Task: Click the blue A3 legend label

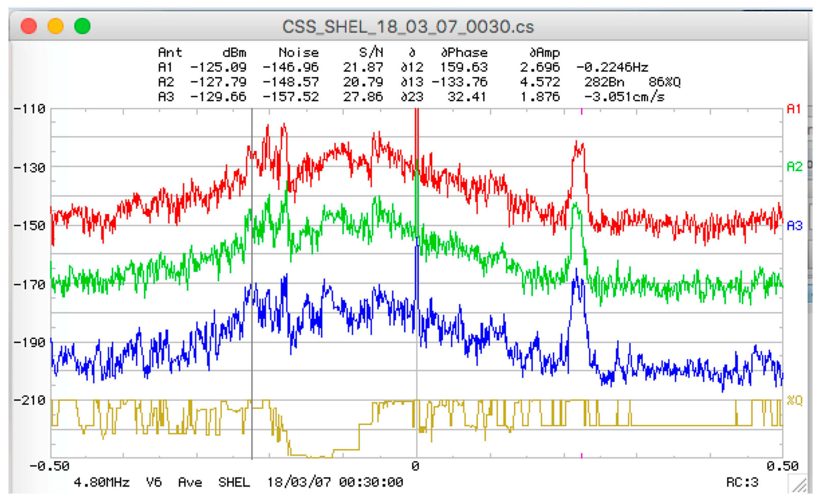Action: (794, 226)
